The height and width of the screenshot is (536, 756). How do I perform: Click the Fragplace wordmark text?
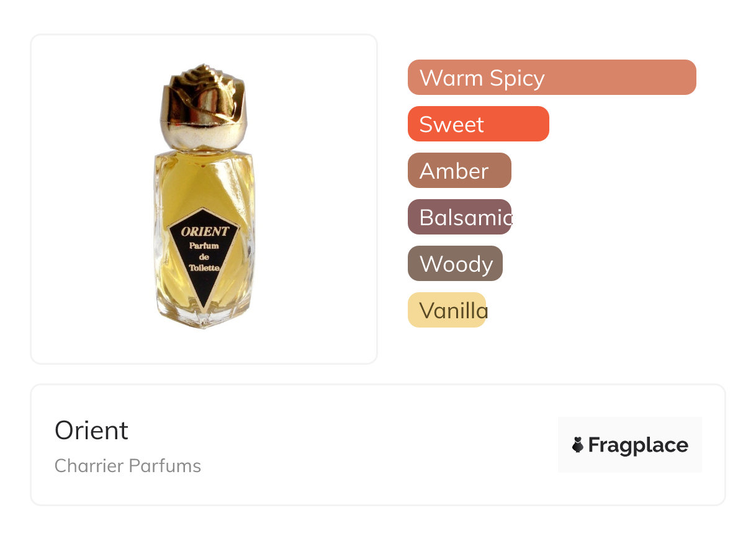(x=637, y=445)
